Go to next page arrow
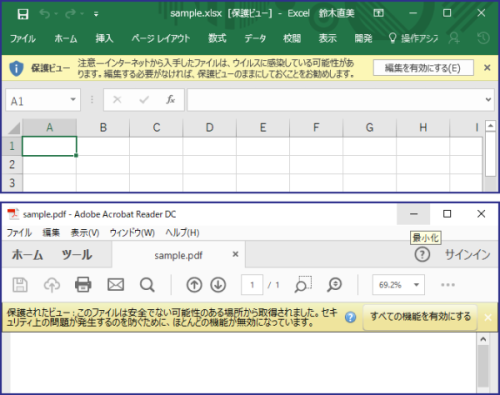The image size is (500, 395). (218, 285)
